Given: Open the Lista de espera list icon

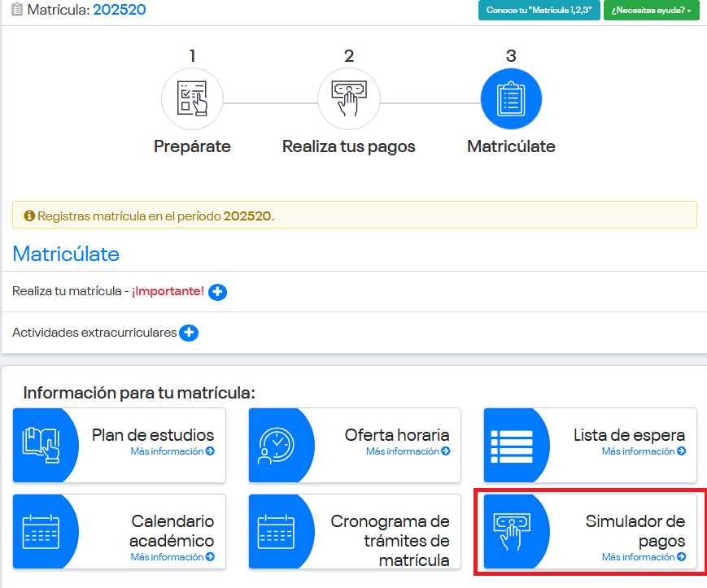Looking at the screenshot, I should [512, 445].
